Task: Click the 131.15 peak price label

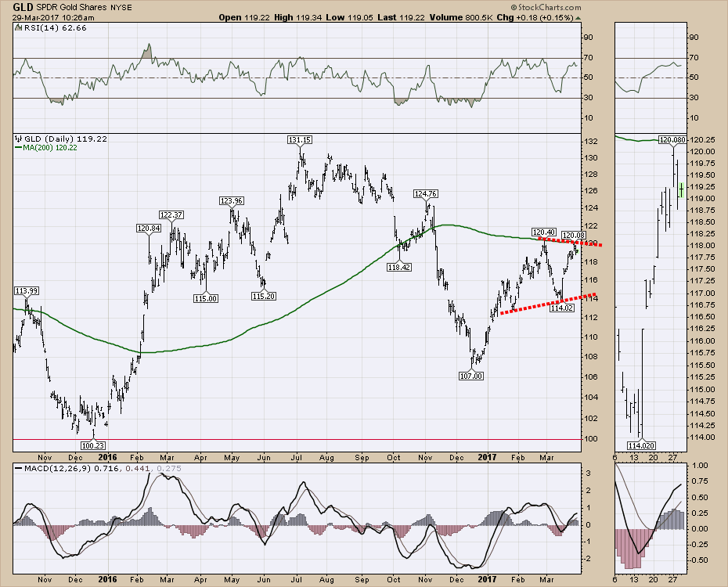Action: pos(300,139)
